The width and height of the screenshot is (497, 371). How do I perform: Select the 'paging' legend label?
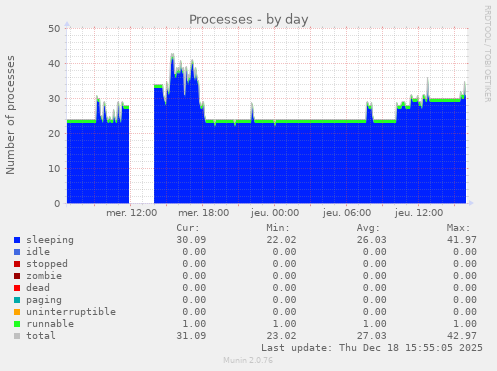point(44,300)
